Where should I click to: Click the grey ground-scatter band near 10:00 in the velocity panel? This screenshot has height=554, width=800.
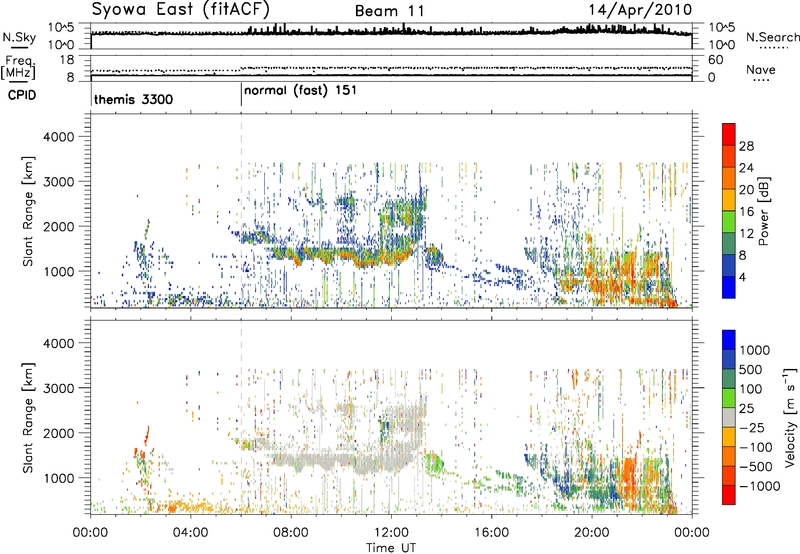(341, 463)
